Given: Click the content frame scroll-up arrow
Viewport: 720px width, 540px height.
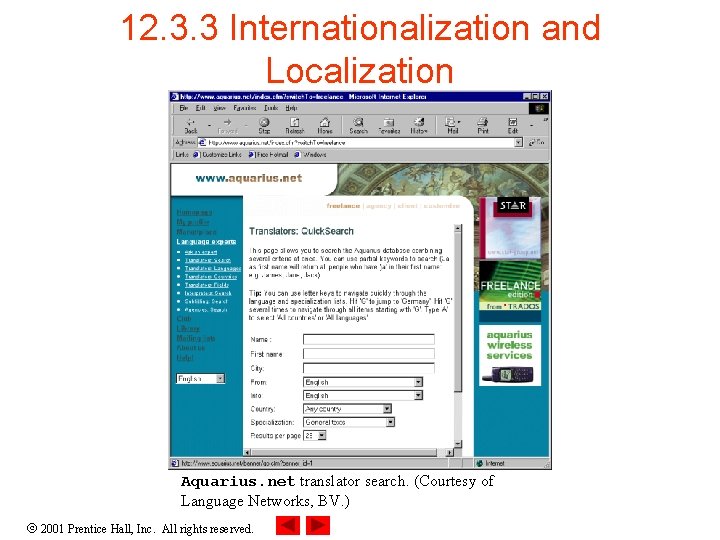Looking at the screenshot, I should [x=457, y=228].
